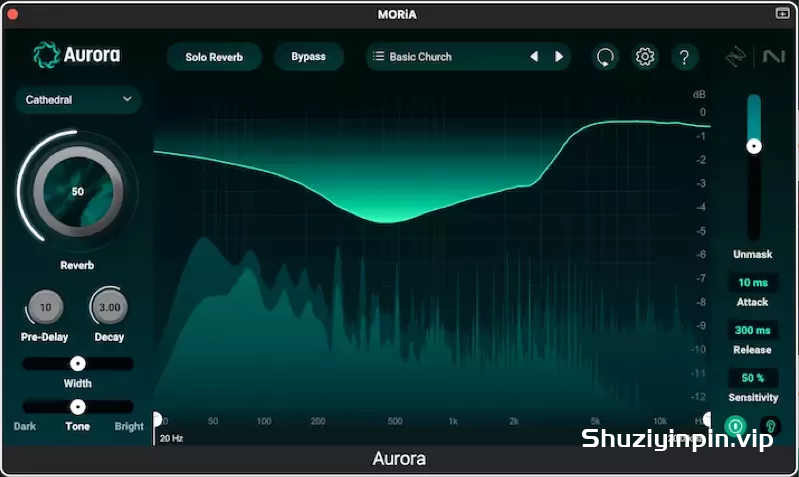
Task: Click the plugin window expand icon in title bar
Action: coord(782,13)
